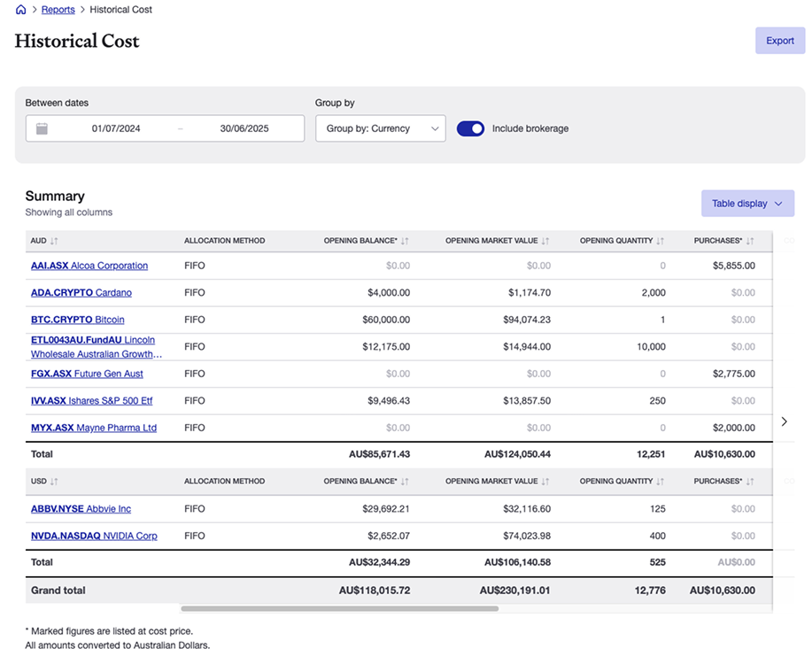Sort USD table by Opening Balance
This screenshot has height=656, width=812.
[x=405, y=482]
